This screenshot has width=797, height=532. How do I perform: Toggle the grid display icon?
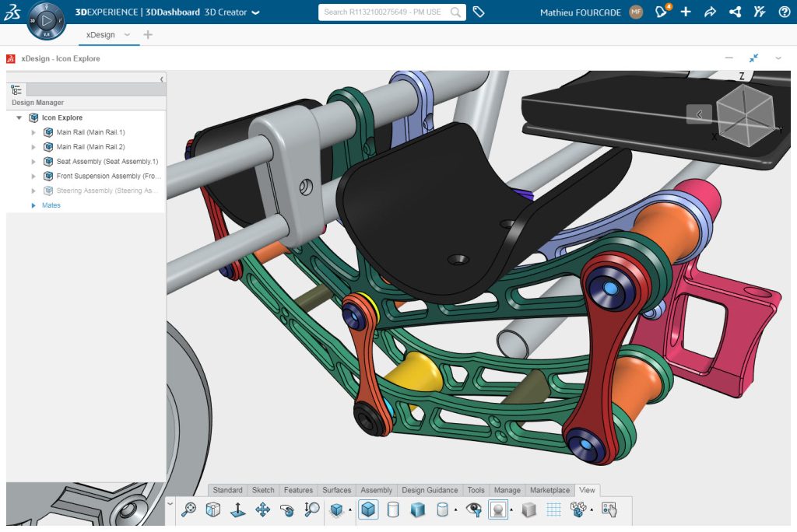pyautogui.click(x=553, y=509)
